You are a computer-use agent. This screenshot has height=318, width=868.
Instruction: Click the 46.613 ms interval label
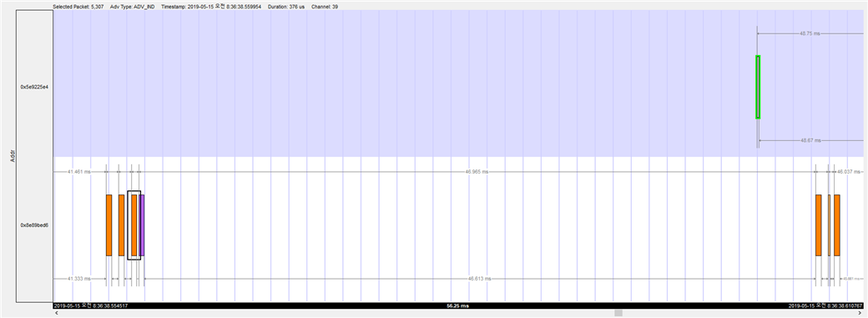(x=479, y=278)
